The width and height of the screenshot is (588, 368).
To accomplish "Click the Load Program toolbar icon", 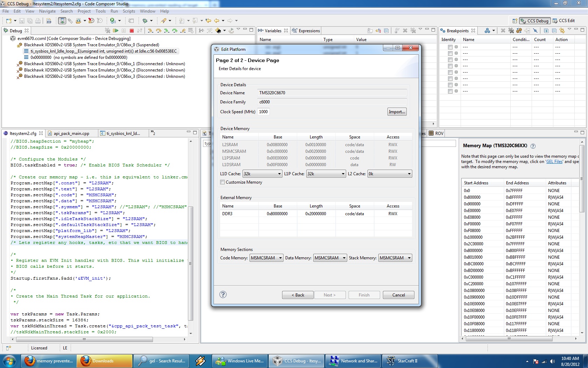I will pos(78,21).
